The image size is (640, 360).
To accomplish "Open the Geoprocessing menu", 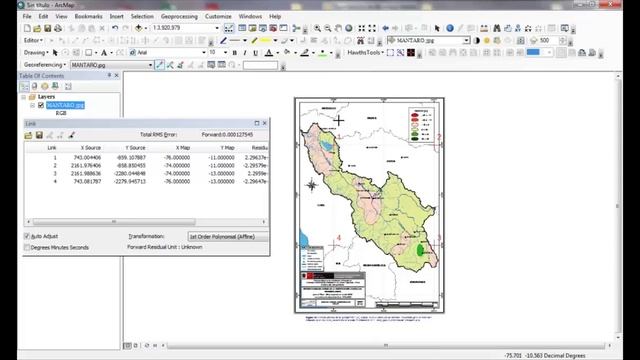I will click(179, 16).
